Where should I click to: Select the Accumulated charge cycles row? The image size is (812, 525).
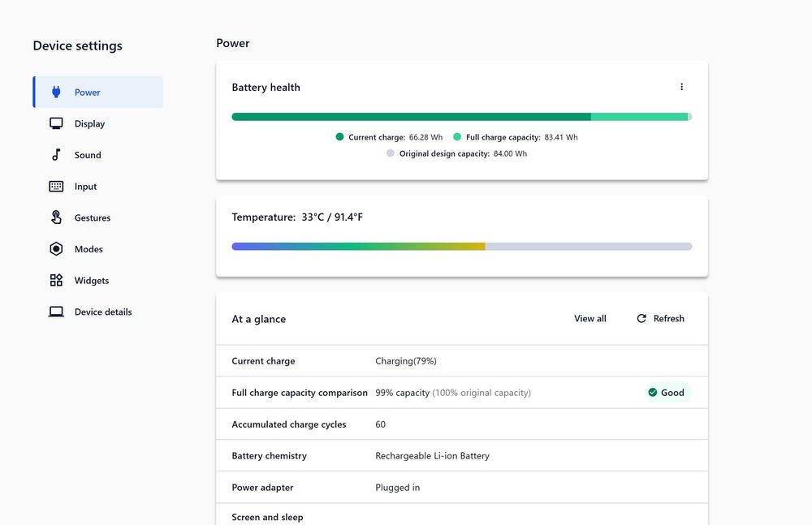pyautogui.click(x=461, y=424)
